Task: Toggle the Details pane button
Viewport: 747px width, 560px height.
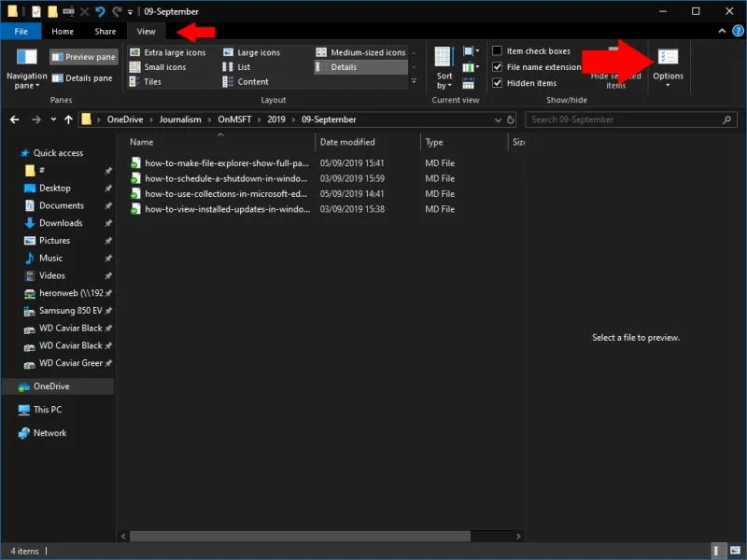Action: point(82,78)
